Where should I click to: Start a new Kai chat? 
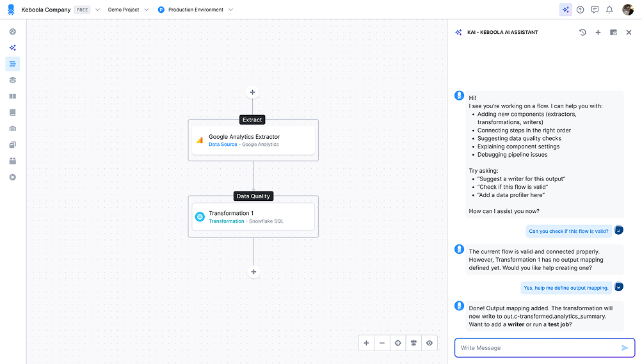tap(598, 33)
